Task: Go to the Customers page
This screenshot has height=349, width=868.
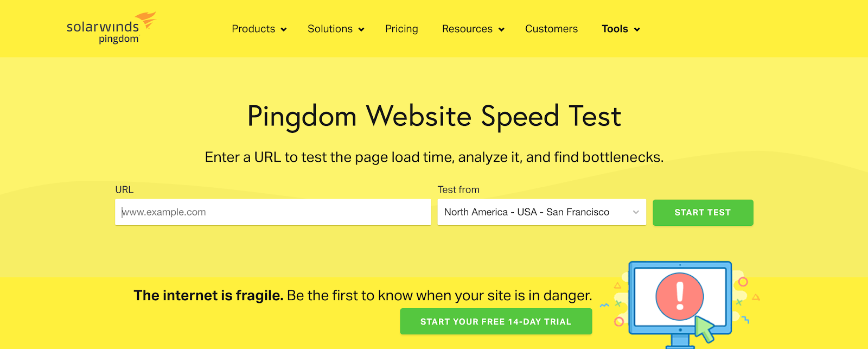Action: coord(551,29)
